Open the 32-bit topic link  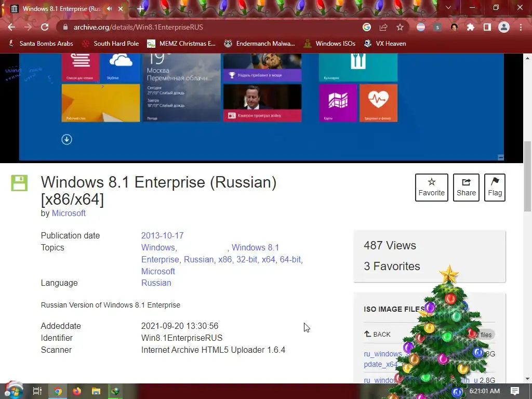(x=247, y=259)
